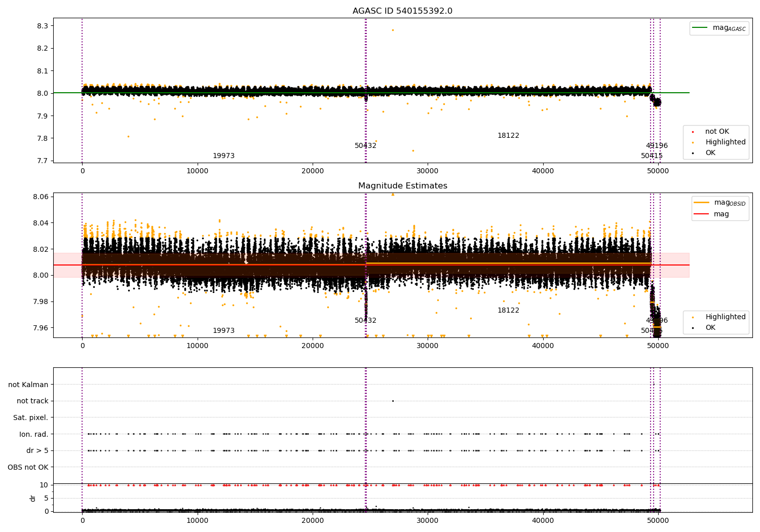Click the 7.98 y-axis tick label
The image size is (760, 532).
(x=41, y=301)
